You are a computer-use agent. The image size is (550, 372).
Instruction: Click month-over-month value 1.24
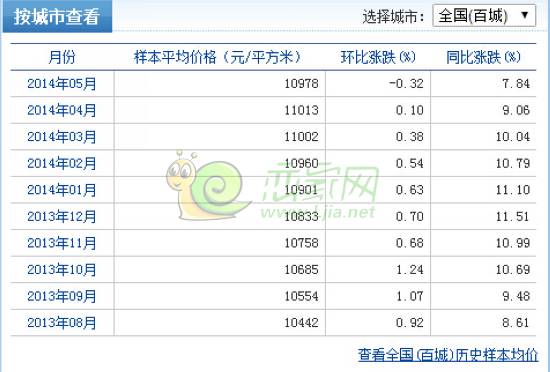(x=410, y=270)
